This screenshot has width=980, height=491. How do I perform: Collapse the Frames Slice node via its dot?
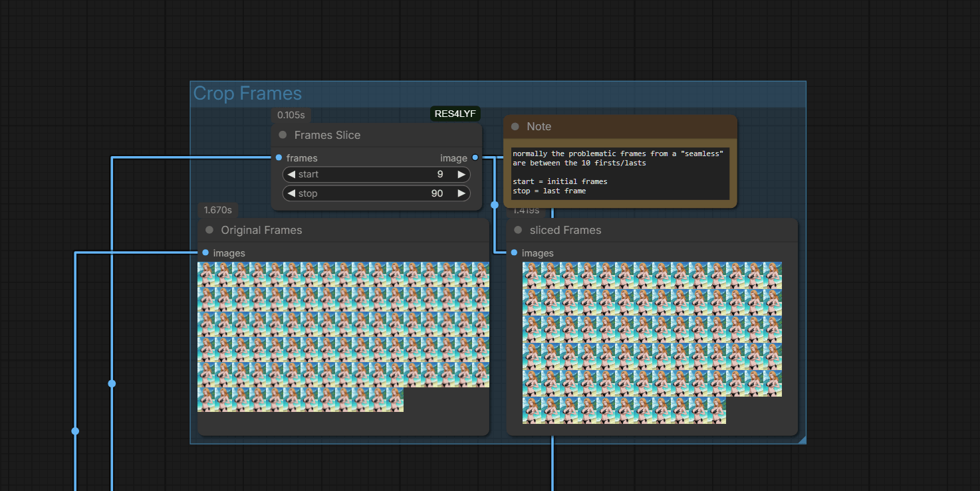coord(283,135)
